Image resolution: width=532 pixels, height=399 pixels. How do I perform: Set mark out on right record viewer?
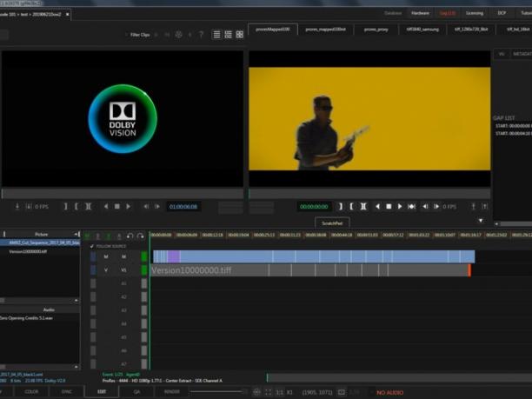pyautogui.click(x=351, y=206)
